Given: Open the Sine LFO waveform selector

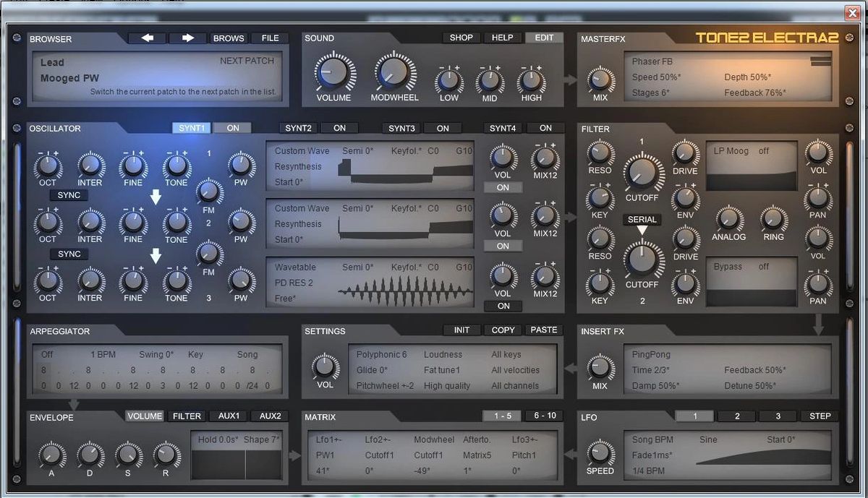Looking at the screenshot, I should [x=707, y=439].
